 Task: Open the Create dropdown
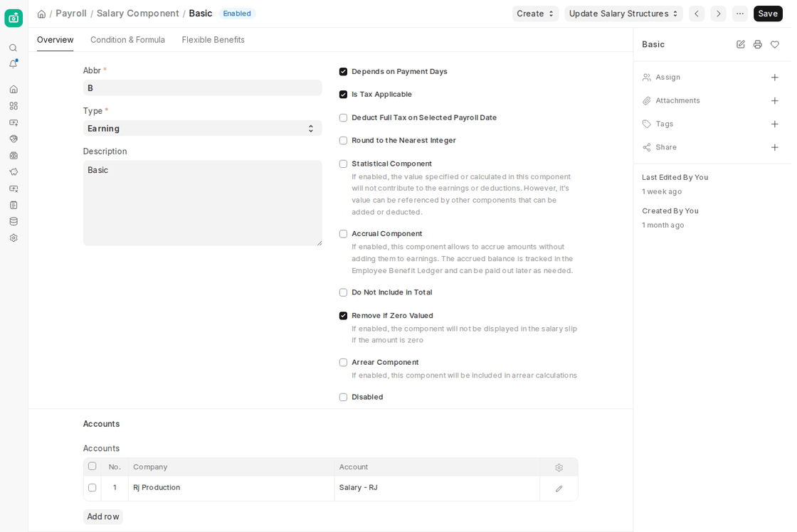coord(535,14)
